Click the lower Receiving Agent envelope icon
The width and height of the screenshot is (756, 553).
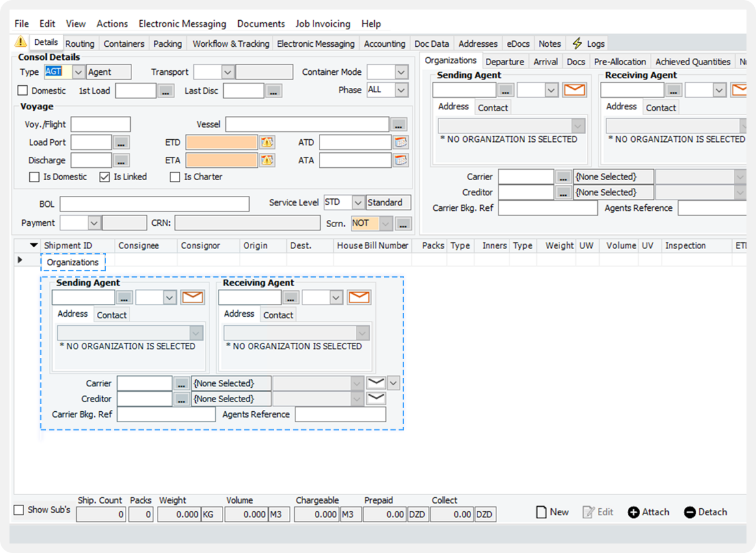359,297
